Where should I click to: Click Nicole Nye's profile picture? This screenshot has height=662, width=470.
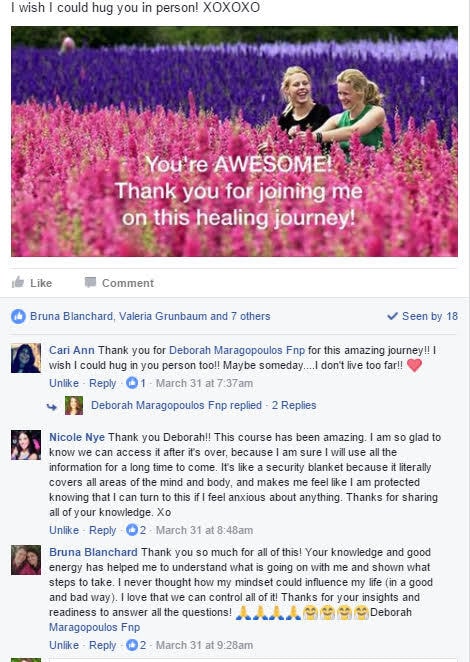click(x=26, y=445)
